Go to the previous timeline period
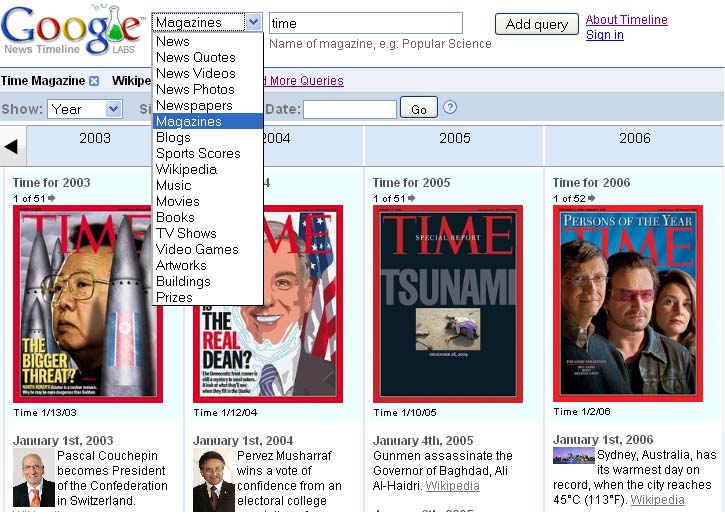Viewport: 725px width, 514px height. 12,146
